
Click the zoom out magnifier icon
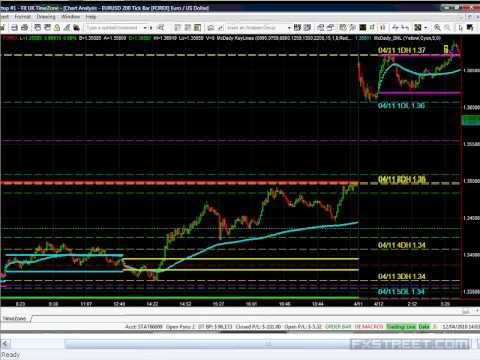coord(448,28)
